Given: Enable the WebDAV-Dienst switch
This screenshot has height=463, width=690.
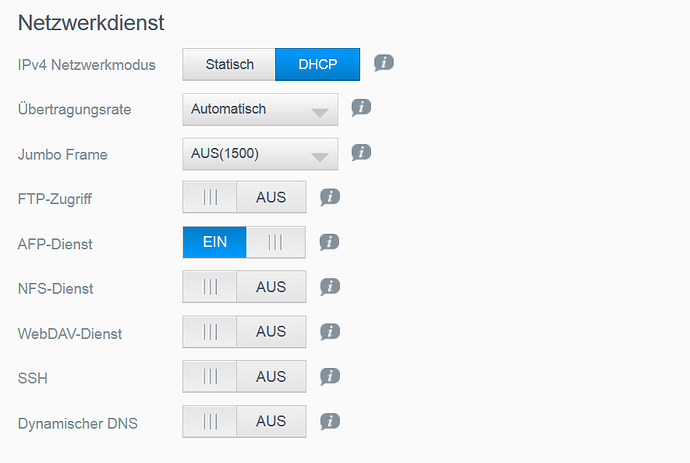Looking at the screenshot, I should pyautogui.click(x=244, y=332).
